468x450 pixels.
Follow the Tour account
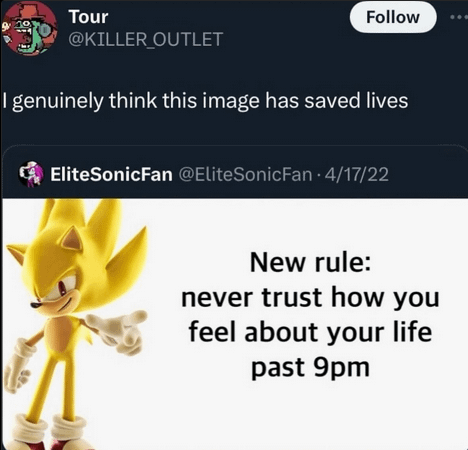coord(393,17)
